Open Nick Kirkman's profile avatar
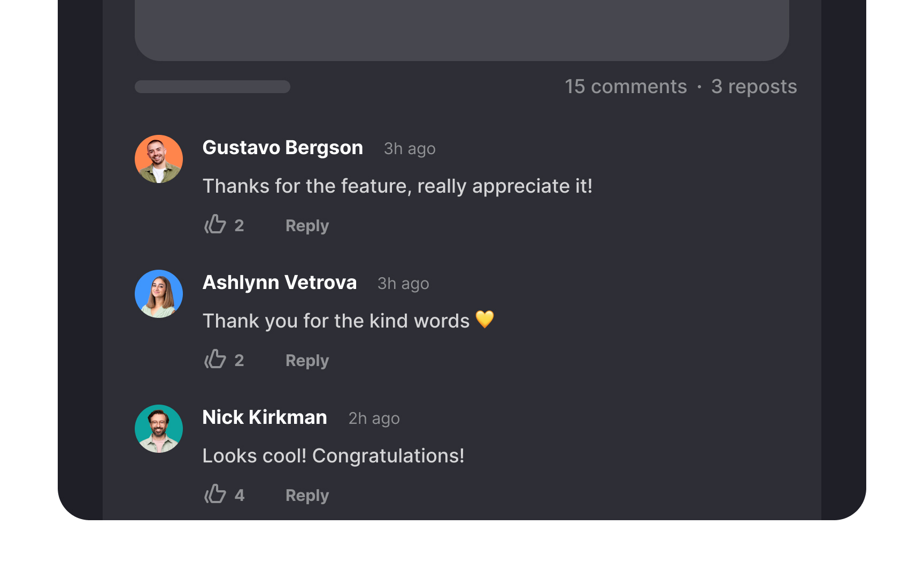924x578 pixels. click(158, 429)
